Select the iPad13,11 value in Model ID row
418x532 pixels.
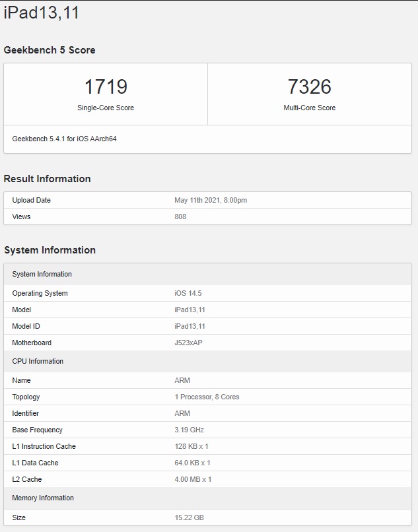tap(190, 326)
